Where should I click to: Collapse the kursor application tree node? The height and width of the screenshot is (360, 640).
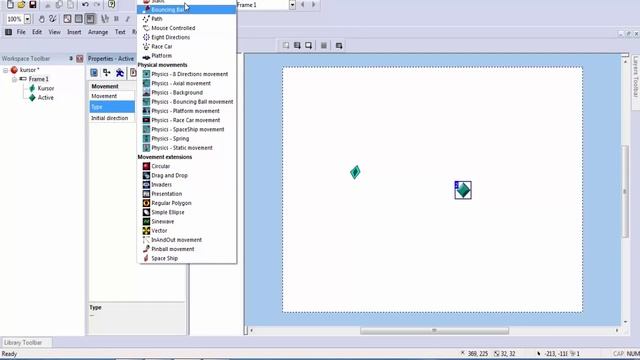click(6, 70)
